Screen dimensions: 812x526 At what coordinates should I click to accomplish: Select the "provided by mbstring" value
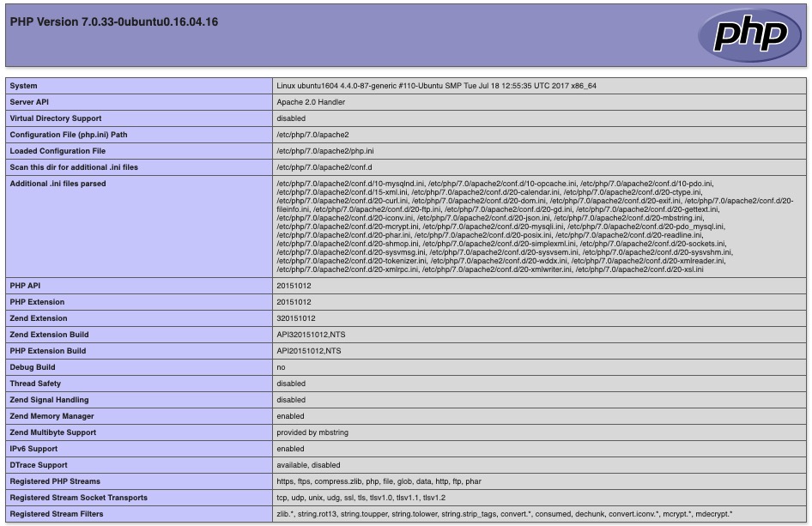[312, 432]
